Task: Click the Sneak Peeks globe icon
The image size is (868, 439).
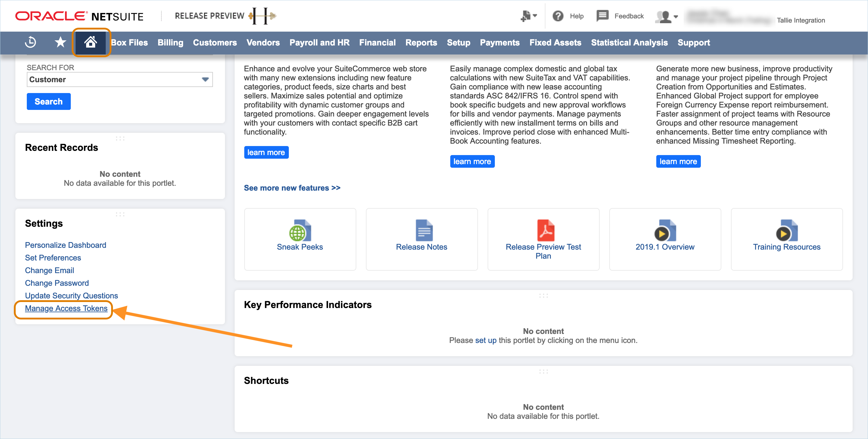Action: [300, 230]
